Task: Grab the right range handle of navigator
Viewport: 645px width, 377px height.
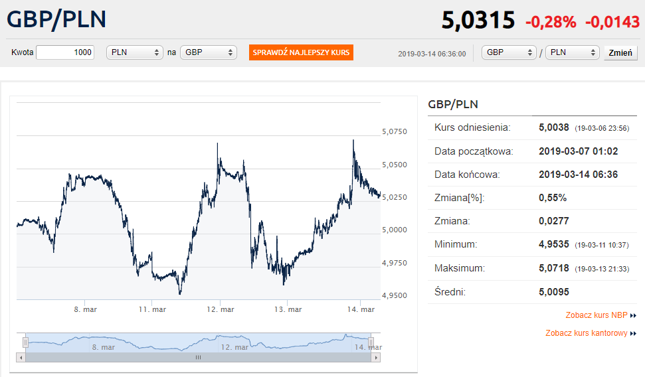Action: tap(371, 342)
